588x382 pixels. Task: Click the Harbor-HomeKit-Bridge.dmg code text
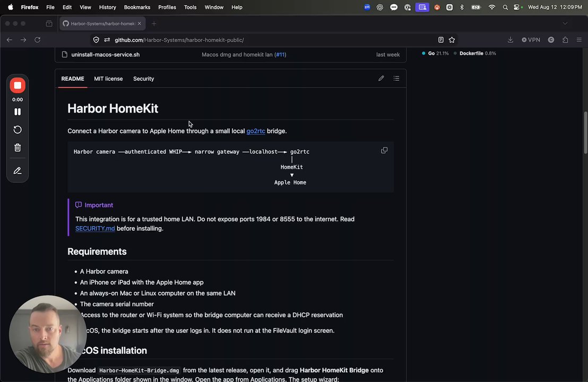coord(139,371)
